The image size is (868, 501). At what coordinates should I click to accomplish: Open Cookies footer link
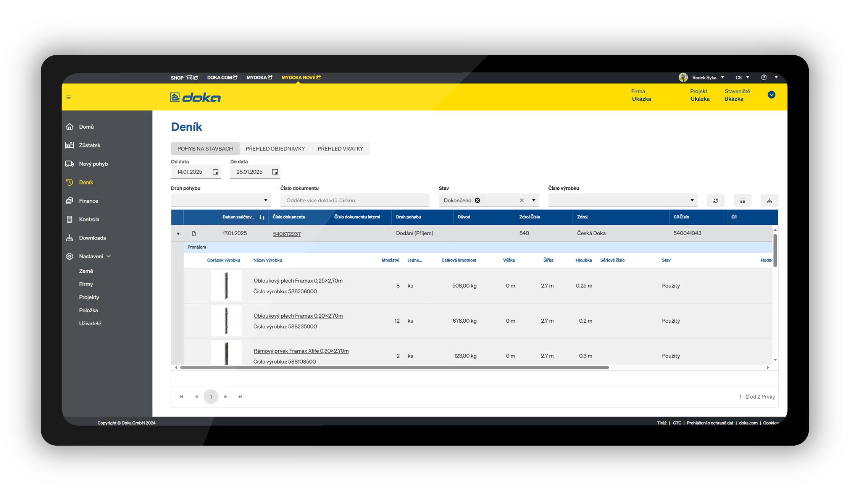pyautogui.click(x=771, y=423)
